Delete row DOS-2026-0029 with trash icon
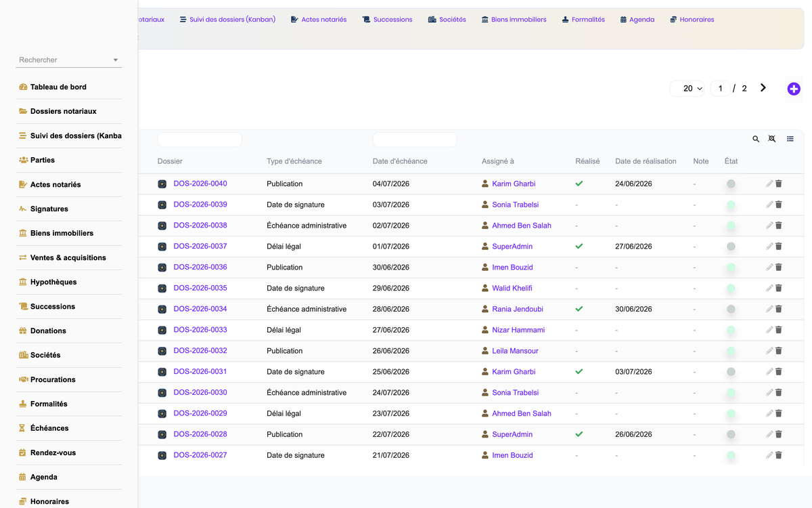The height and width of the screenshot is (508, 812). (x=779, y=413)
